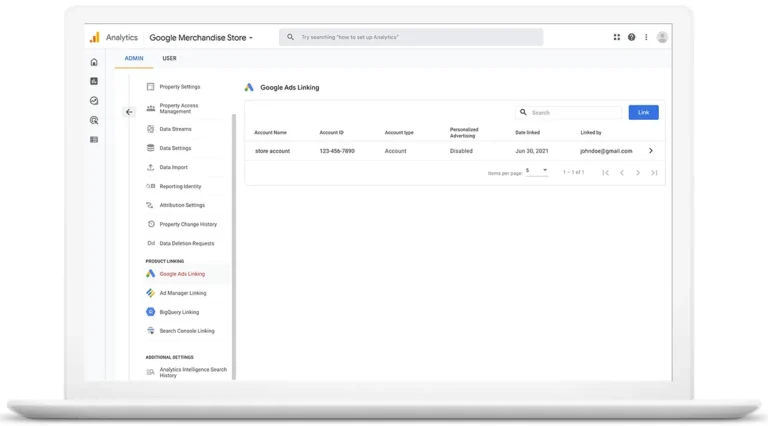Click the admin menu vertical scrollbar

[x=234, y=246]
